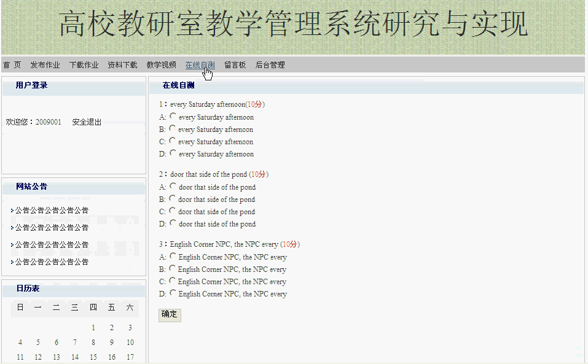Pick option C for question 3
588x364 pixels.
[172, 281]
